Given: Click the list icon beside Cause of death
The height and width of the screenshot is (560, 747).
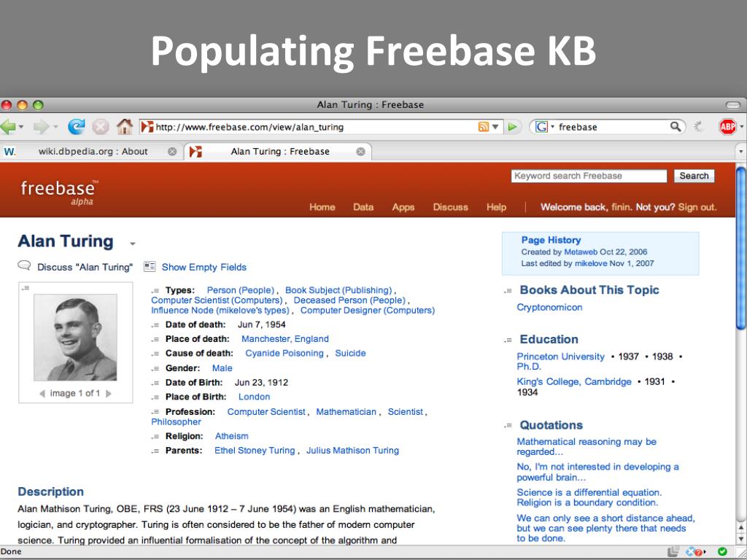Looking at the screenshot, I should coord(155,354).
